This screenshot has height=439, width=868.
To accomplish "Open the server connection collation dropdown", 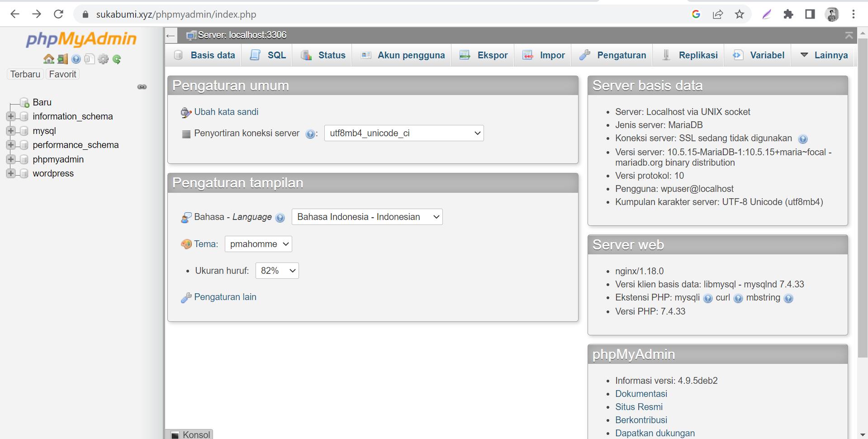I will coord(404,133).
